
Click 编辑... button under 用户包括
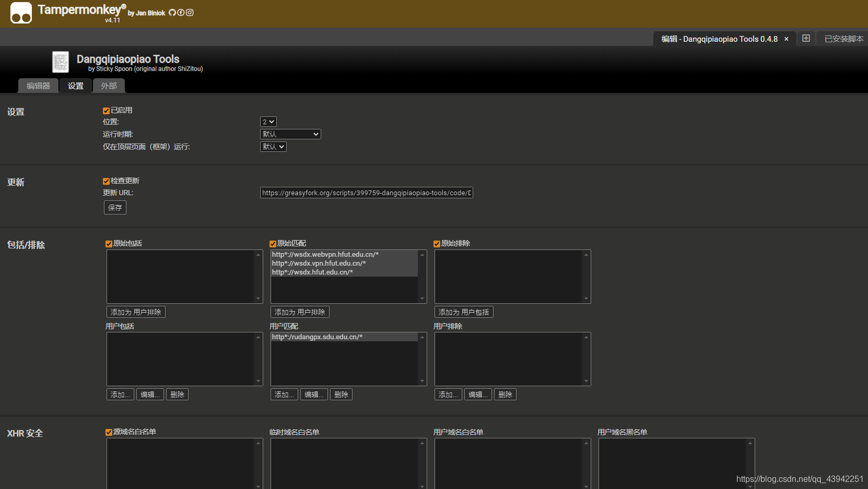150,395
